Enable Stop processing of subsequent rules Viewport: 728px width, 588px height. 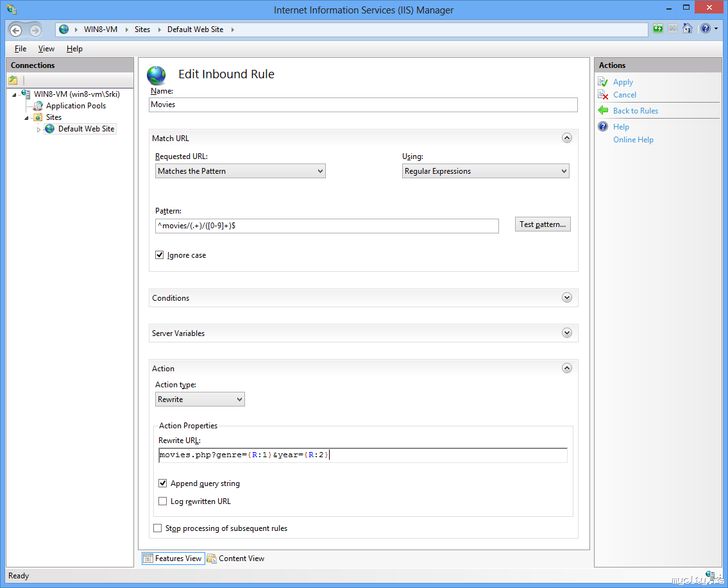pos(157,528)
